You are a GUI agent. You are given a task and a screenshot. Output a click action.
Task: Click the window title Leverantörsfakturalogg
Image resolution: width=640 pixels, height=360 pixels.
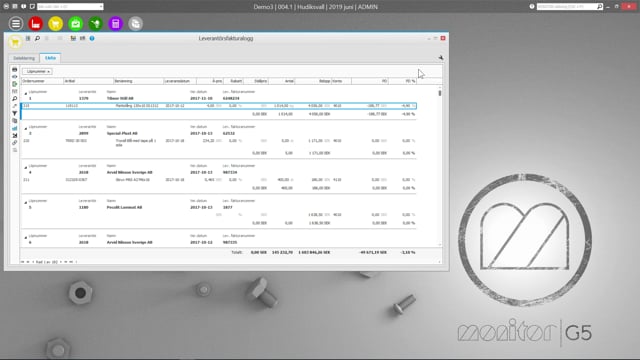point(226,38)
